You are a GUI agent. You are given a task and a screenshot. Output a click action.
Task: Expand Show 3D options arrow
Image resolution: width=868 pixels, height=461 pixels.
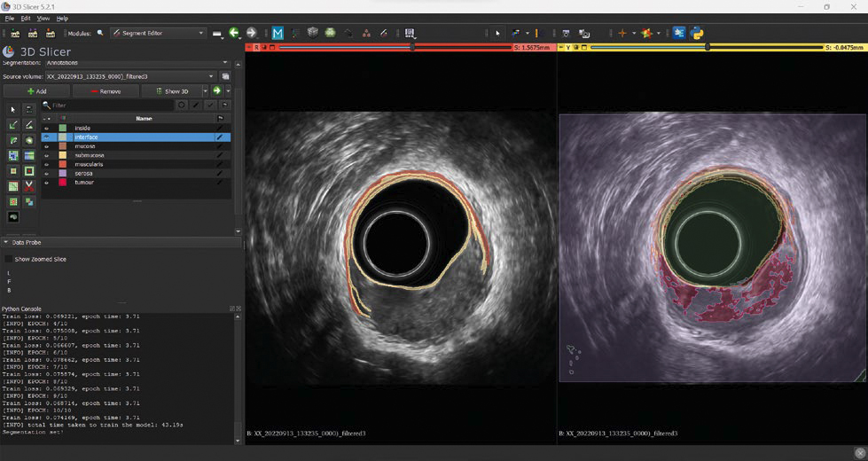pos(205,91)
